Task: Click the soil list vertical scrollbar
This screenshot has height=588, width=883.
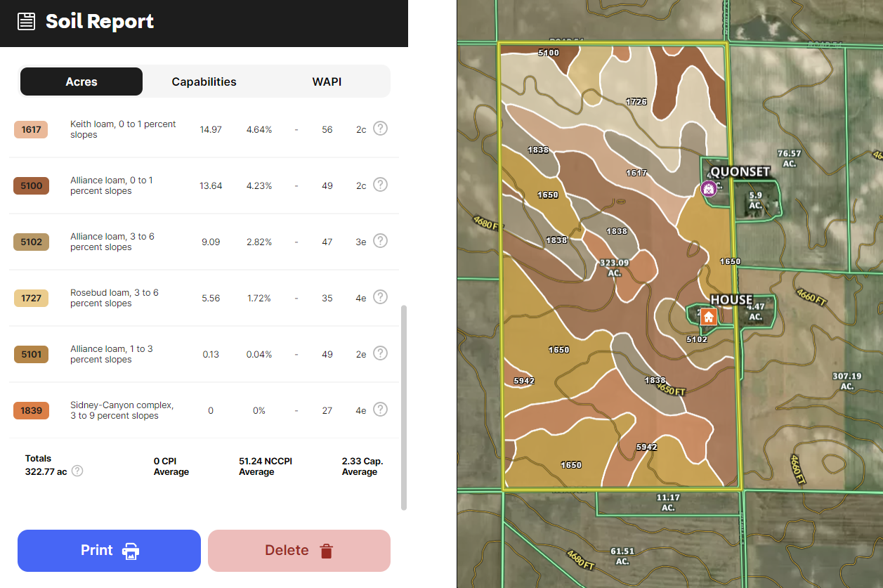Action: pyautogui.click(x=403, y=407)
